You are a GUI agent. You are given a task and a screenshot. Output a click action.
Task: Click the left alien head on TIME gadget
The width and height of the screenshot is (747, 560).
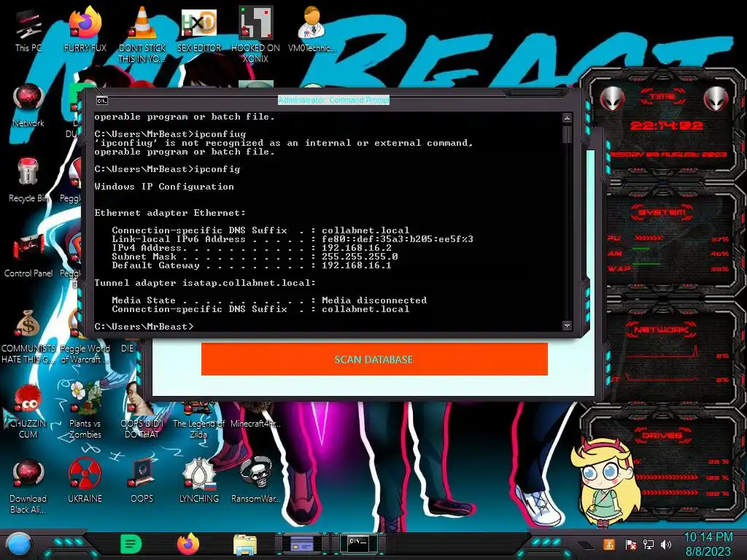pyautogui.click(x=613, y=99)
